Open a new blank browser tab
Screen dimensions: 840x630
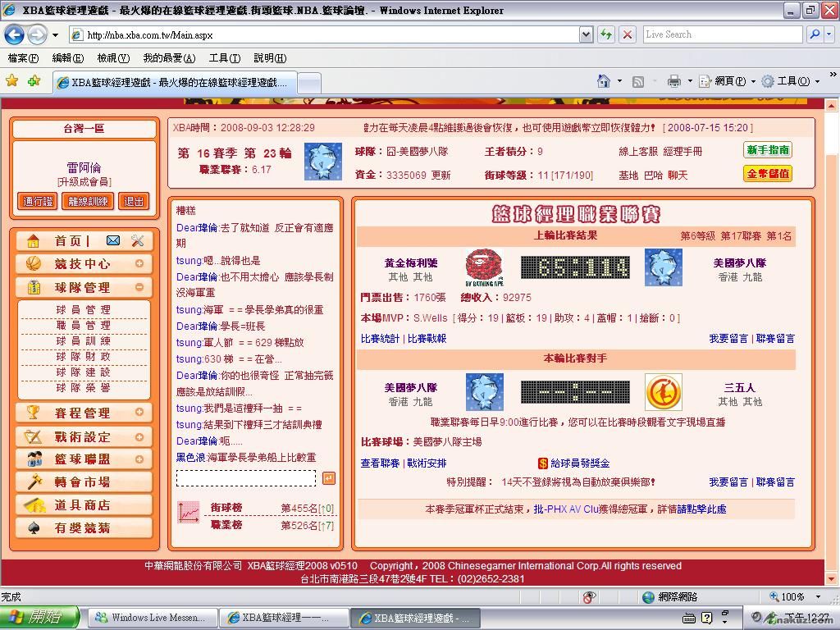309,83
